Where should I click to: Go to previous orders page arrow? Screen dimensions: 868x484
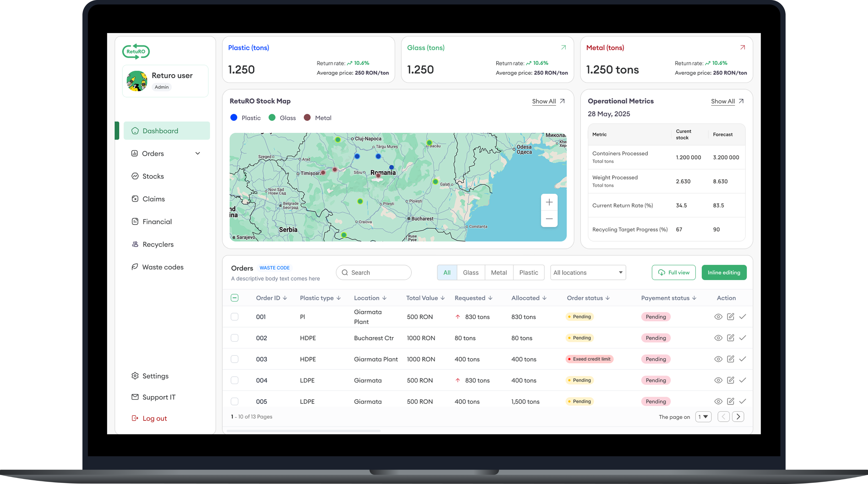click(x=723, y=417)
